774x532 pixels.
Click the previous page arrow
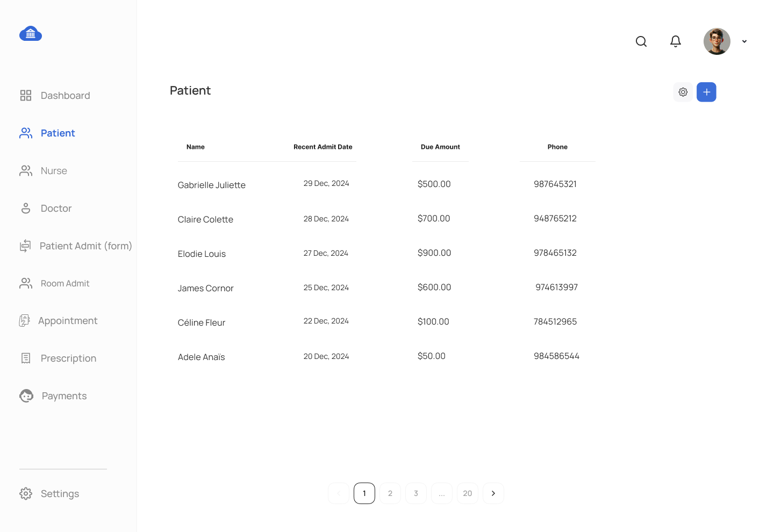(339, 493)
